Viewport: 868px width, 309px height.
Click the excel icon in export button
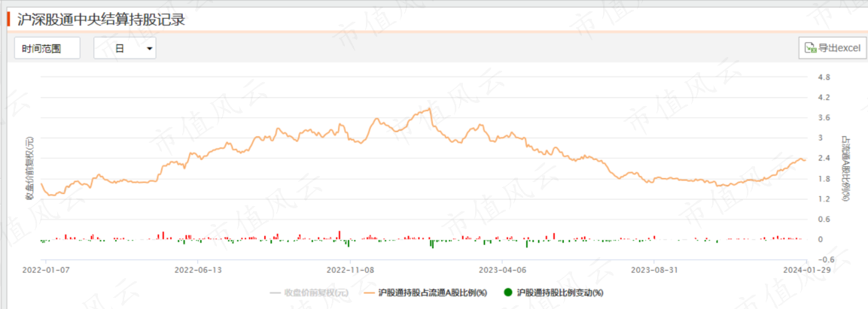(x=811, y=48)
